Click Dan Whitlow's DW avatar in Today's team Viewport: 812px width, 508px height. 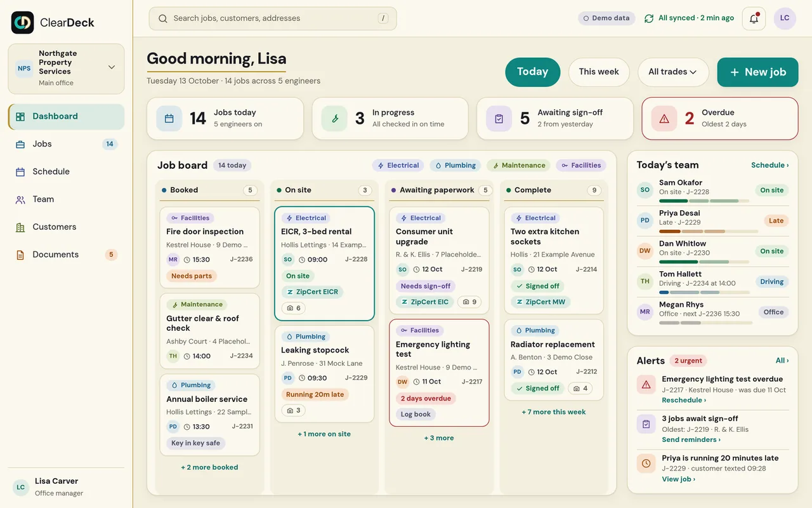(645, 251)
